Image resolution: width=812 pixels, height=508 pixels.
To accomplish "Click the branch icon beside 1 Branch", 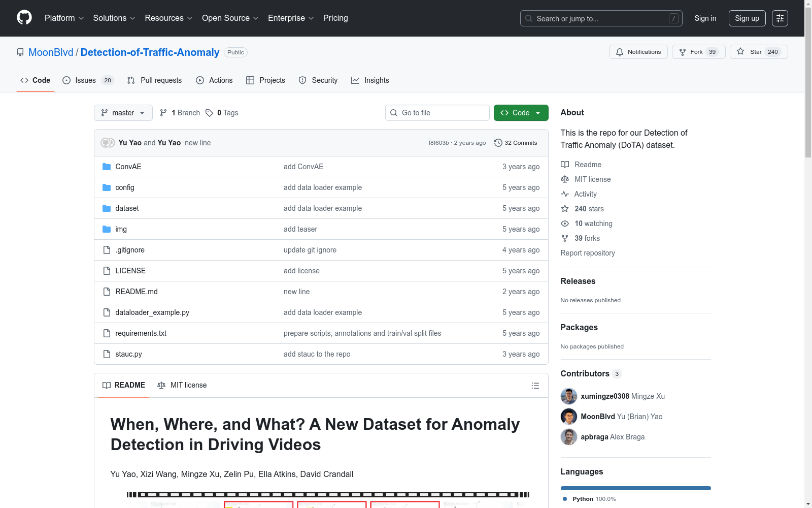I will (x=163, y=113).
